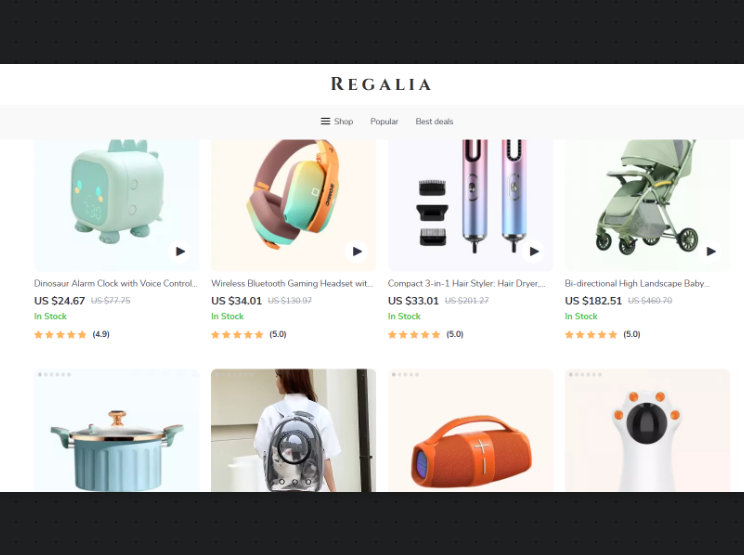View the cat paw laser toy thumbnail

click(x=647, y=430)
